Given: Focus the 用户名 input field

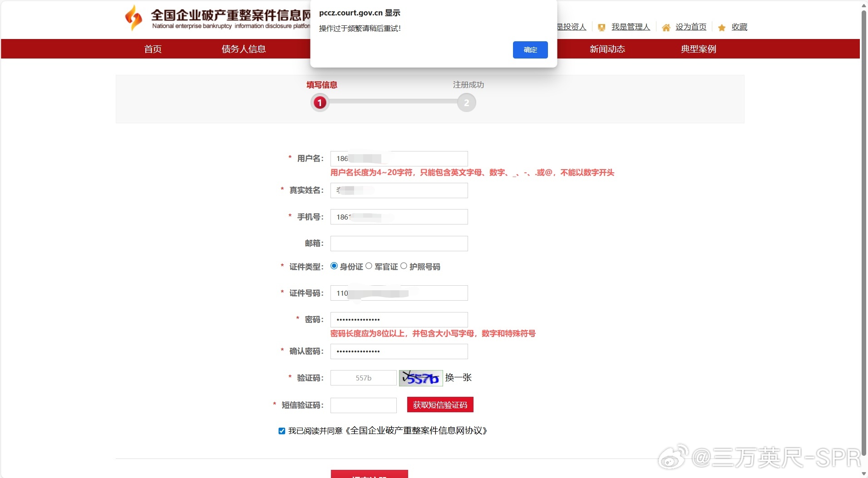Looking at the screenshot, I should click(399, 159).
